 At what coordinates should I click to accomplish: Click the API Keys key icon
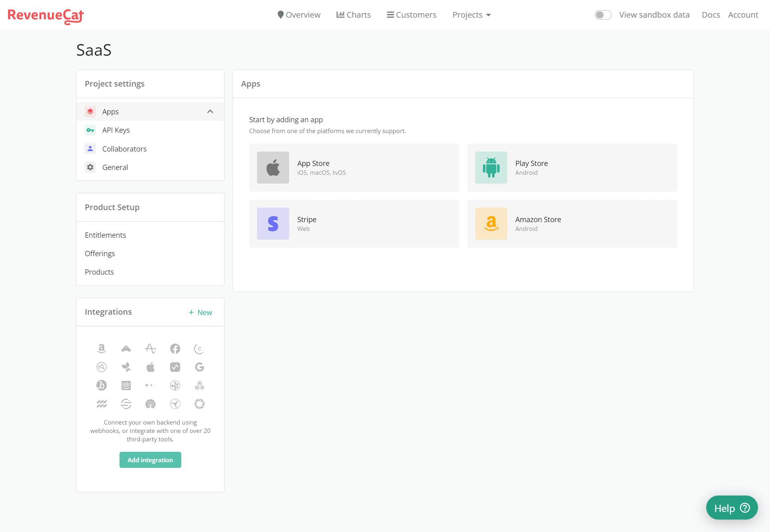coord(90,130)
